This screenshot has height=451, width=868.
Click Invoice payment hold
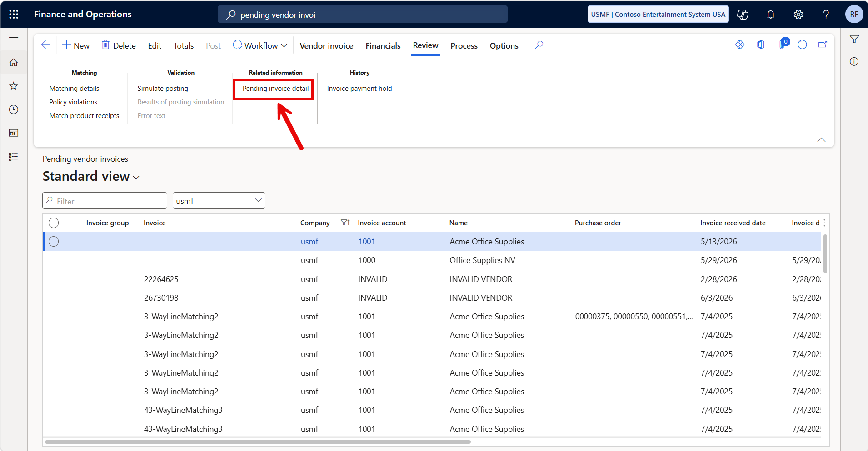pyautogui.click(x=359, y=89)
